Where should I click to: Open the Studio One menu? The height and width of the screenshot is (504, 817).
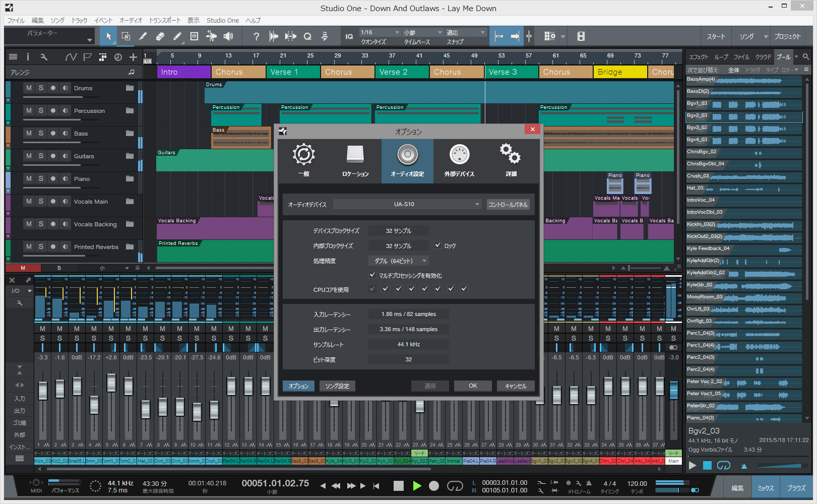[x=223, y=20]
